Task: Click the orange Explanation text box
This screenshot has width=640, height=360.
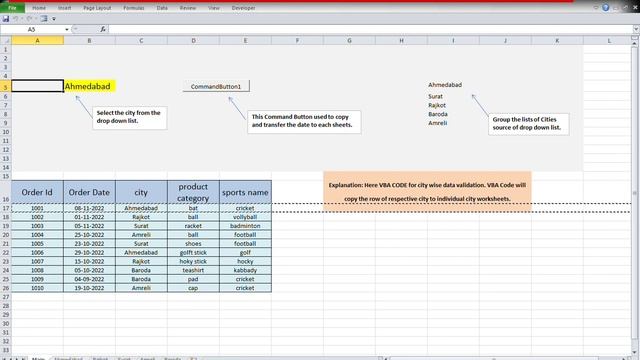Action: point(427,191)
